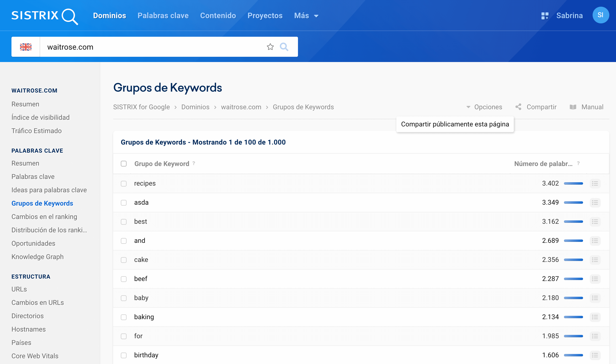The image size is (616, 364).
Task: Toggle the select-all checkbox in table header
Action: click(124, 164)
